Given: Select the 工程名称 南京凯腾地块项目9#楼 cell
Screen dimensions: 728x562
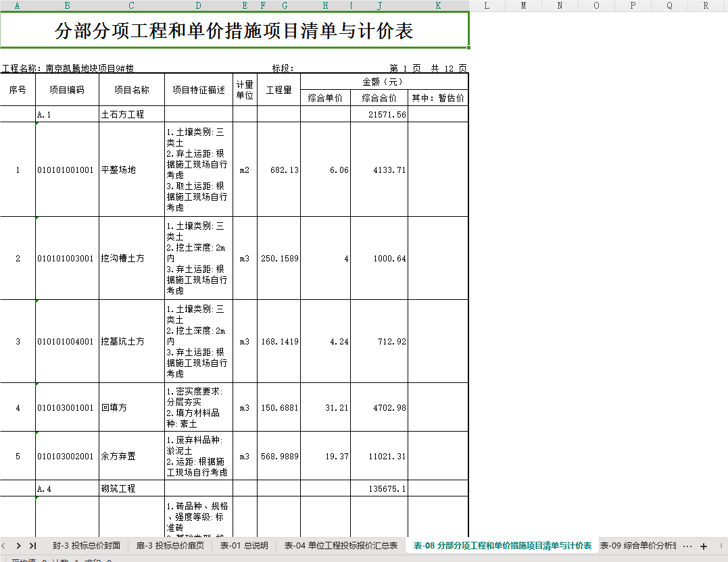Looking at the screenshot, I should pyautogui.click(x=68, y=68).
